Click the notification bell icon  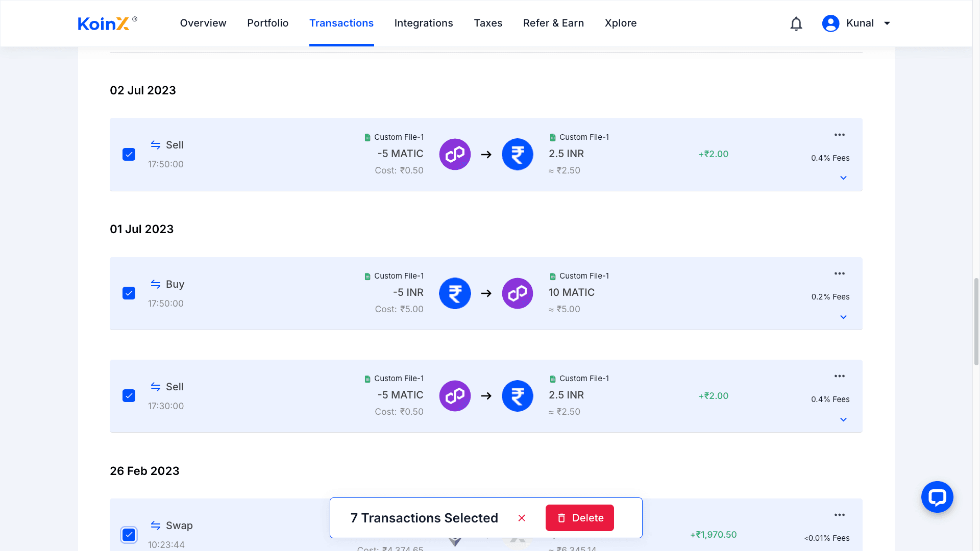pos(796,23)
